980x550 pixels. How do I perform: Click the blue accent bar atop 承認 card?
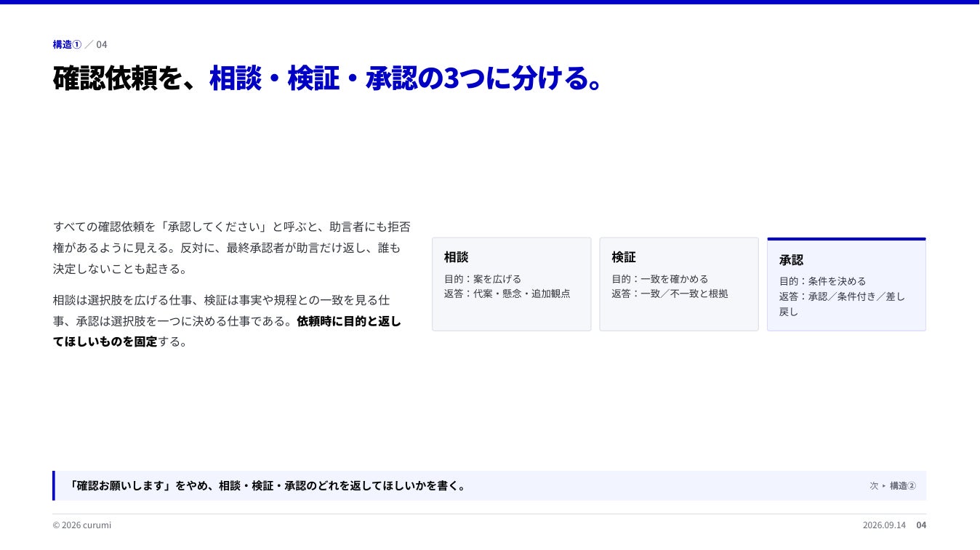tap(846, 238)
